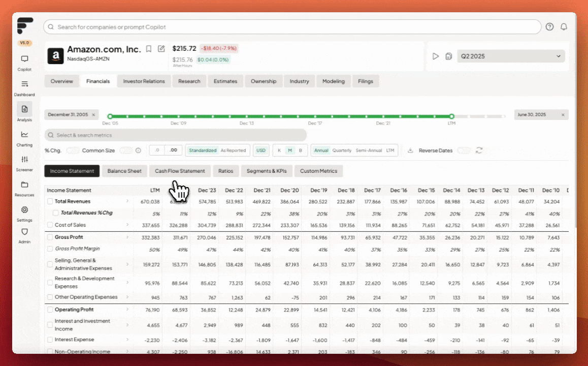Expand the Cost of Sales row chevron

[127, 225]
